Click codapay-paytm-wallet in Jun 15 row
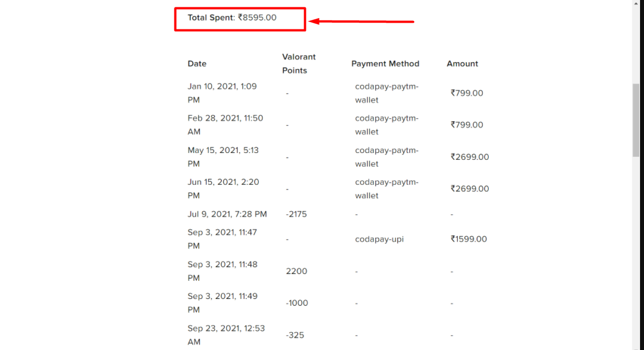 [387, 189]
